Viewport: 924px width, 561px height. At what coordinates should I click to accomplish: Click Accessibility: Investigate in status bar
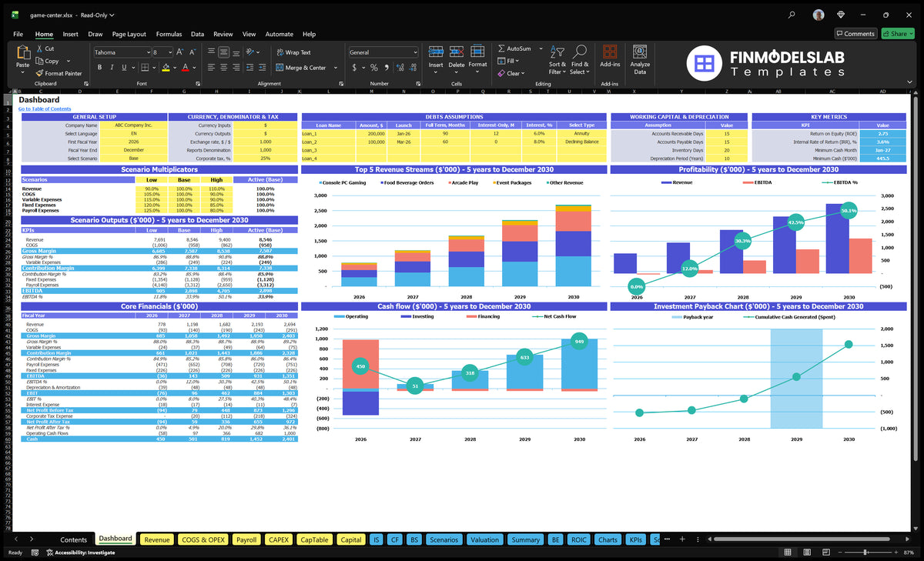click(x=80, y=552)
